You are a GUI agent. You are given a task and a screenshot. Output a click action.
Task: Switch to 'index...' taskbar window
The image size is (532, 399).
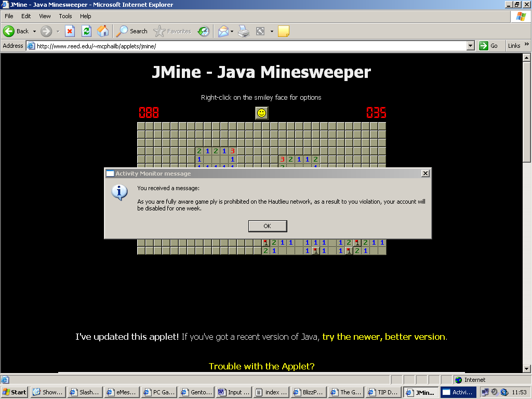click(271, 392)
